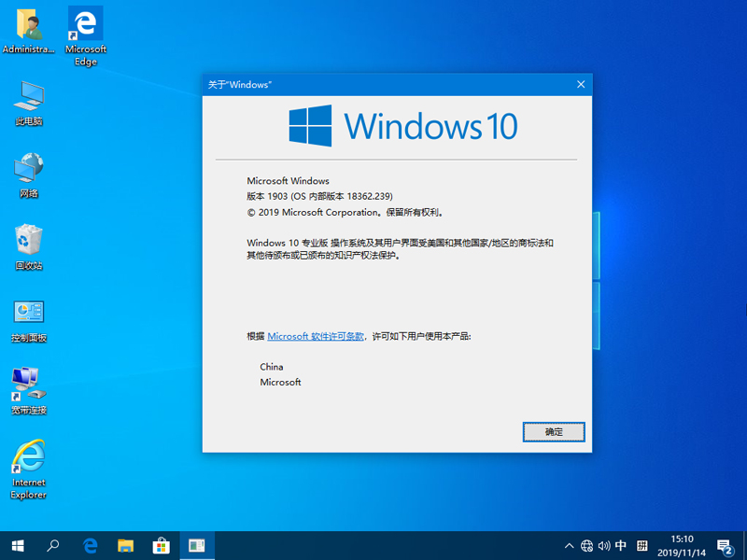Open 此电脑 (This PC) desktop icon
Screen dimensions: 747x560
click(29, 98)
